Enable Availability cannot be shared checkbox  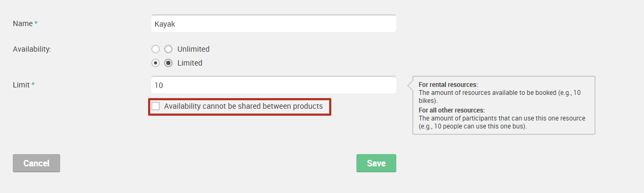point(156,106)
